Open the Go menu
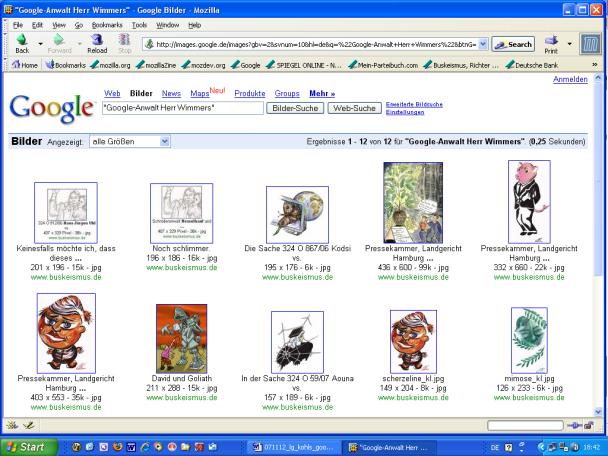Image resolution: width=608 pixels, height=456 pixels. (x=79, y=25)
